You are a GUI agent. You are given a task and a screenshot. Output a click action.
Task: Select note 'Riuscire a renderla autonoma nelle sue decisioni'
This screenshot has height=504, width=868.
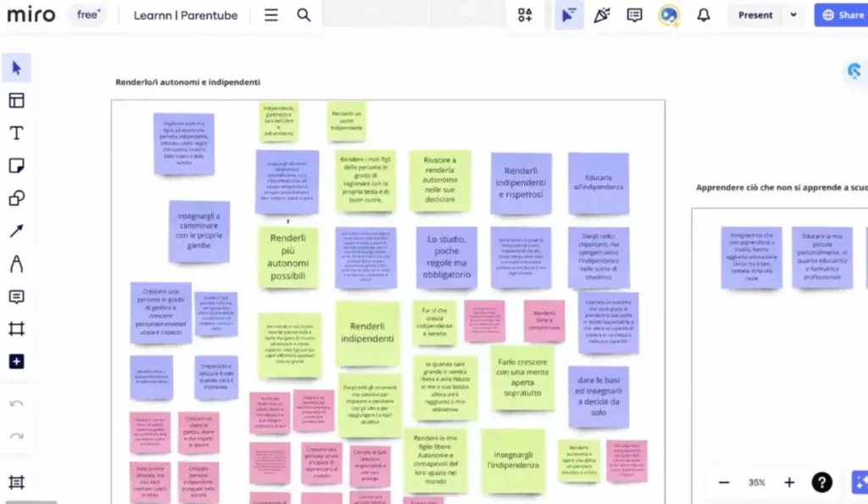point(440,181)
